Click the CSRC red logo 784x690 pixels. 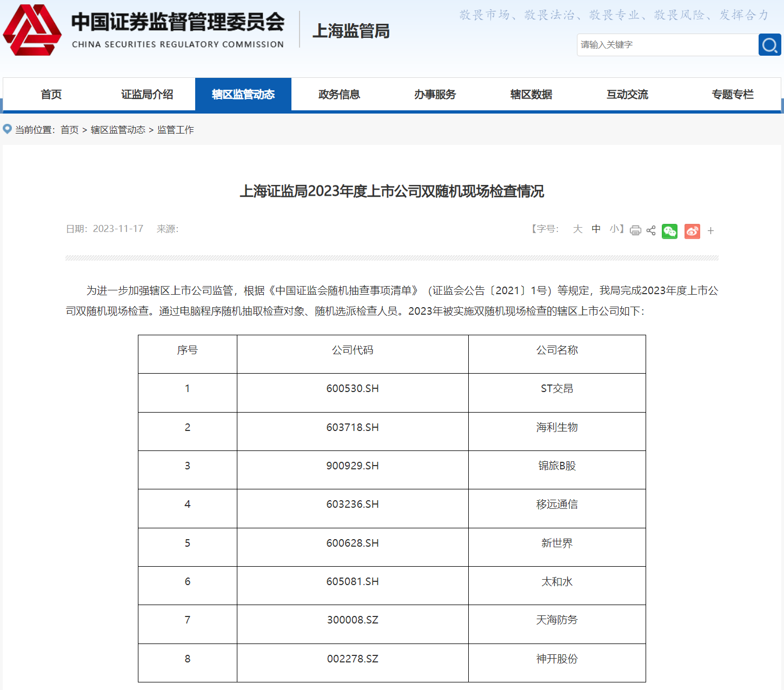tap(32, 30)
